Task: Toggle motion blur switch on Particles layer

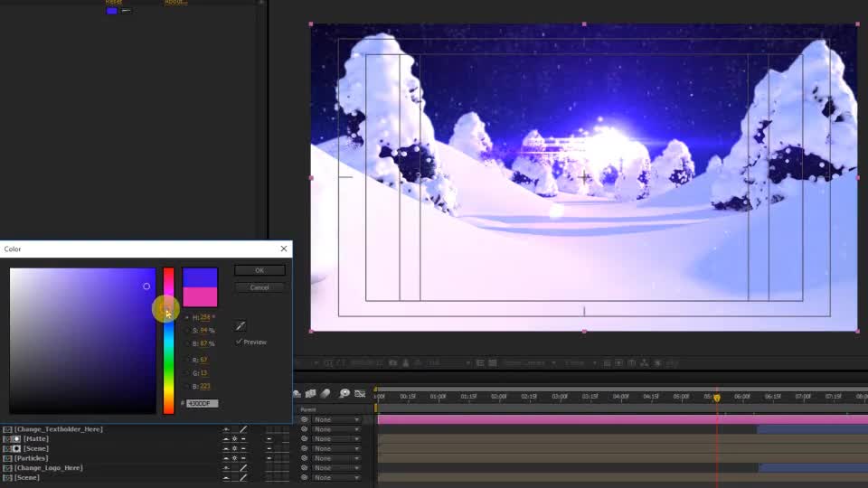Action: (269, 458)
